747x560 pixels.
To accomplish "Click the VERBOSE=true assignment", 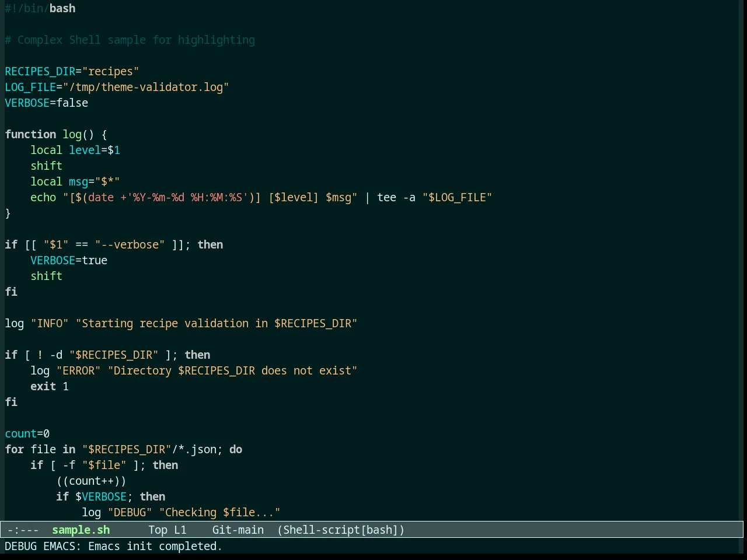I will pos(69,260).
